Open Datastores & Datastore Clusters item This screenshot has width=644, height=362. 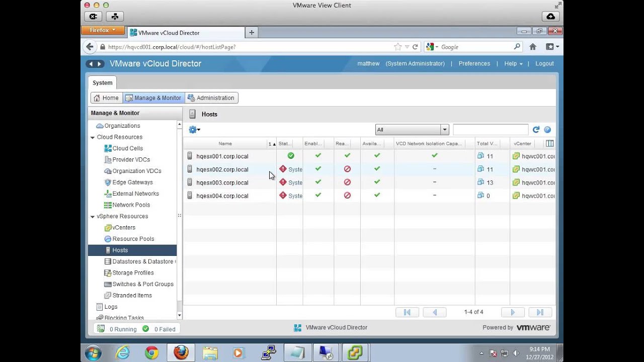139,261
